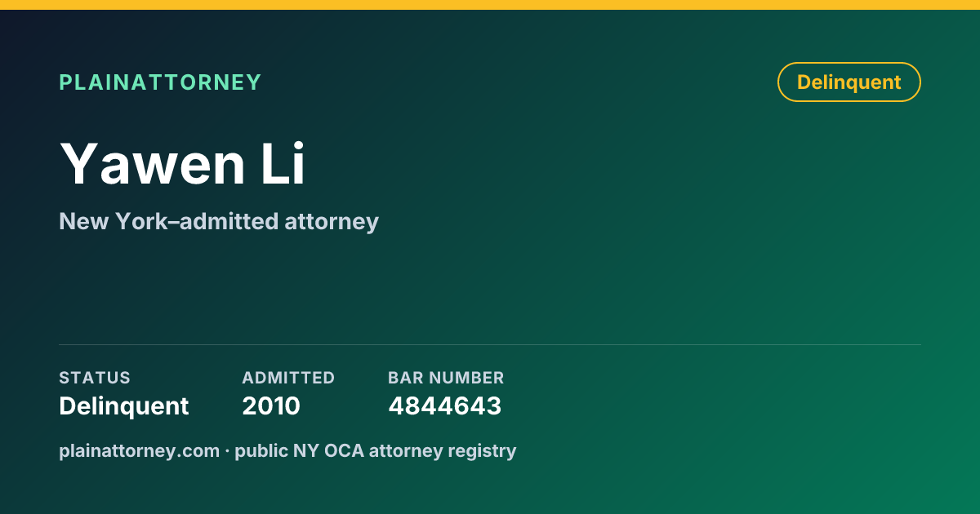Select the yellow Delinquent badge pill
The height and width of the screenshot is (514, 980).
849,82
